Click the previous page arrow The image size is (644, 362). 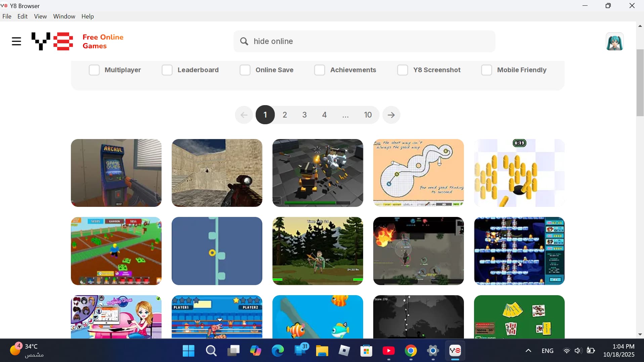click(x=244, y=115)
